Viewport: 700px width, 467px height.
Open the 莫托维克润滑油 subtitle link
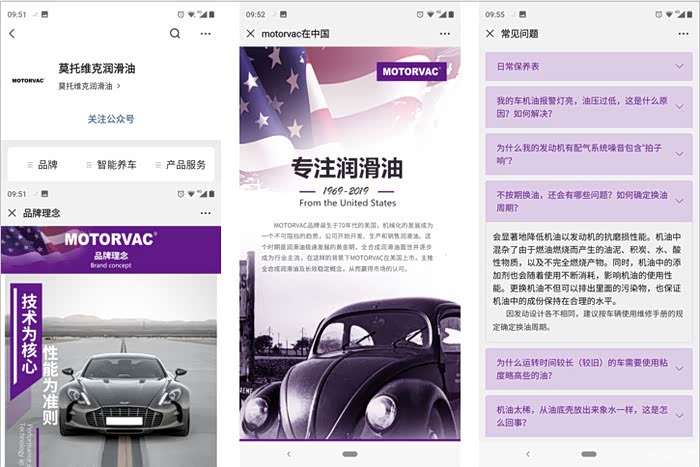point(89,86)
